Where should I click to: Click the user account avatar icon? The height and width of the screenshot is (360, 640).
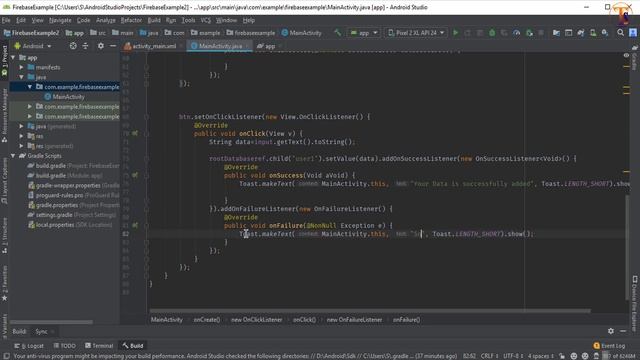pos(633,33)
